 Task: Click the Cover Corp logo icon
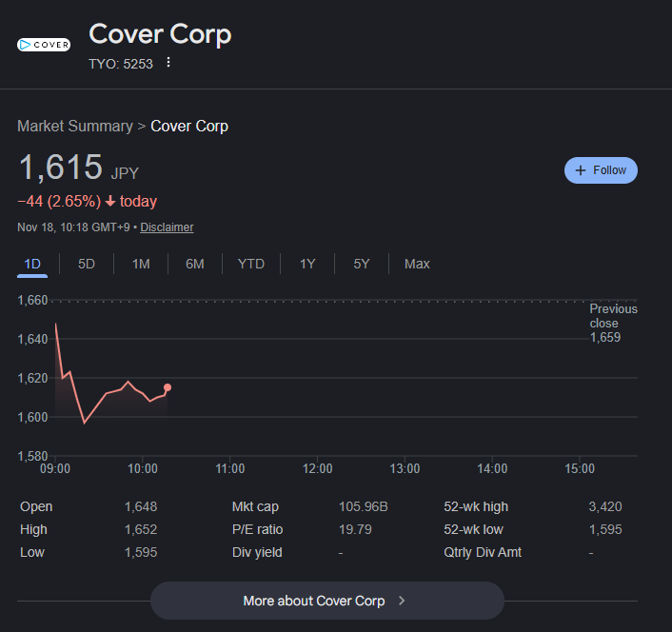[44, 45]
